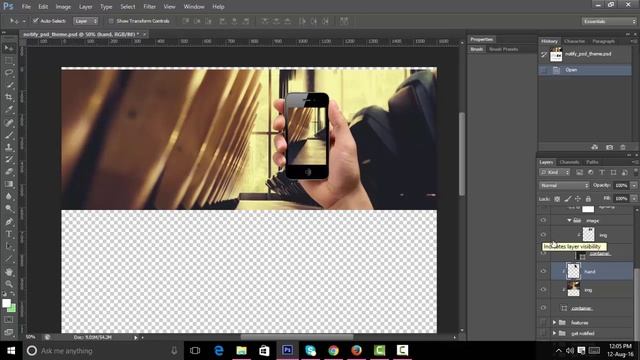Expand the features layer group
The width and height of the screenshot is (640, 360).
(x=554, y=322)
